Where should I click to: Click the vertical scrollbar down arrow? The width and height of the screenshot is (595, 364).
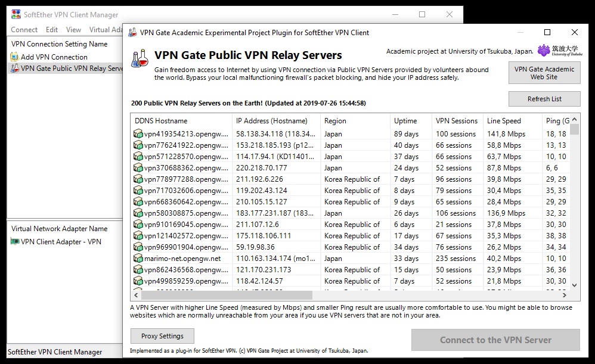[x=575, y=285]
